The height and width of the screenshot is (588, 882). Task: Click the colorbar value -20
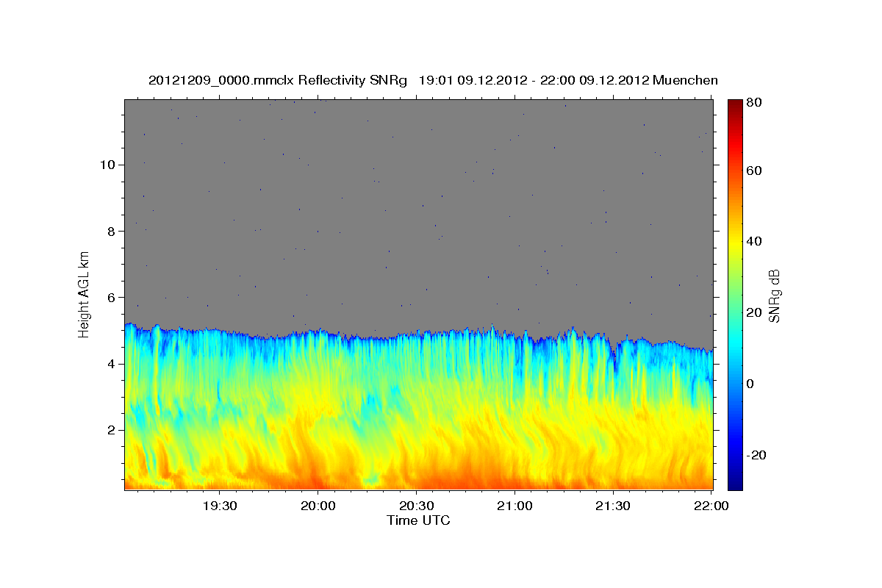pyautogui.click(x=758, y=455)
